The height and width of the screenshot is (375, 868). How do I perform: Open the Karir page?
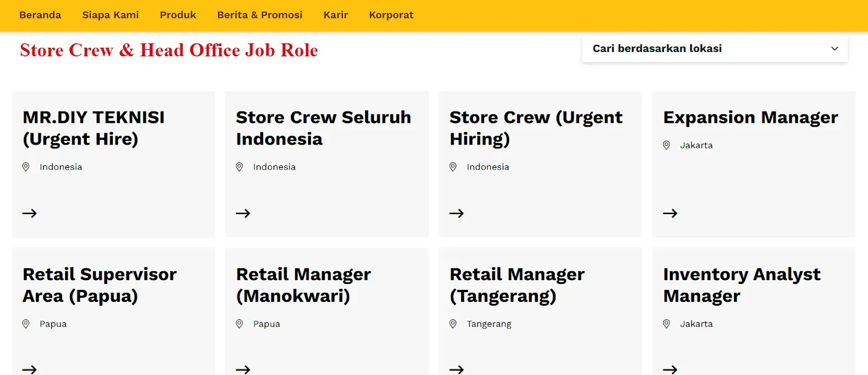point(336,15)
